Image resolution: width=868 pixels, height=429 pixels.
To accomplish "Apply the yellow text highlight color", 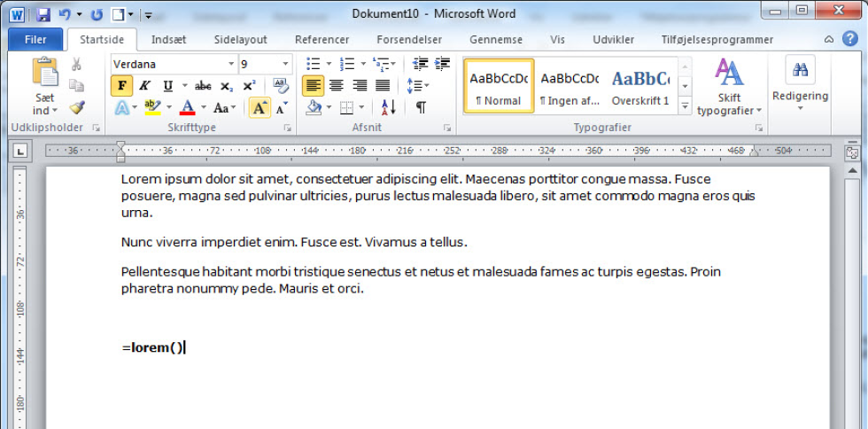I will (152, 107).
